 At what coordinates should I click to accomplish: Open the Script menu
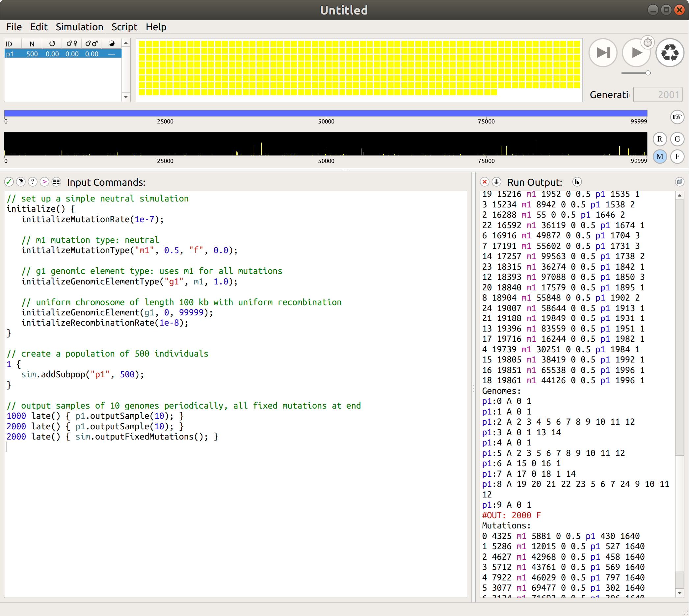pos(124,27)
